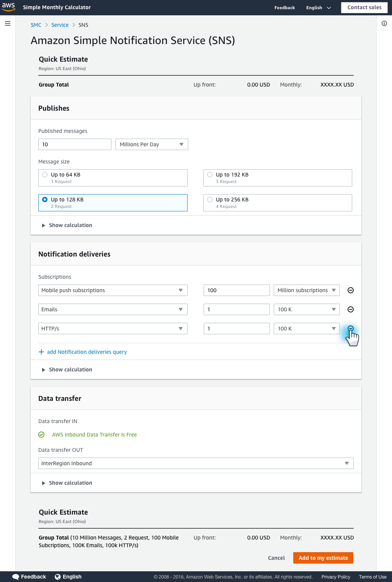Screen dimensions: 392x582
Task: Go to SMC breadcrumb
Action: 36,25
